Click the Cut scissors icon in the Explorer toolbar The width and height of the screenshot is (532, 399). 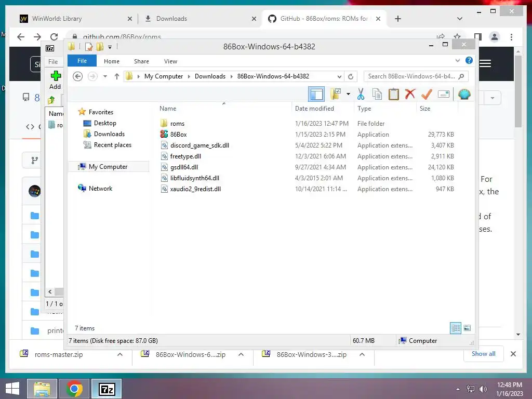tap(361, 94)
